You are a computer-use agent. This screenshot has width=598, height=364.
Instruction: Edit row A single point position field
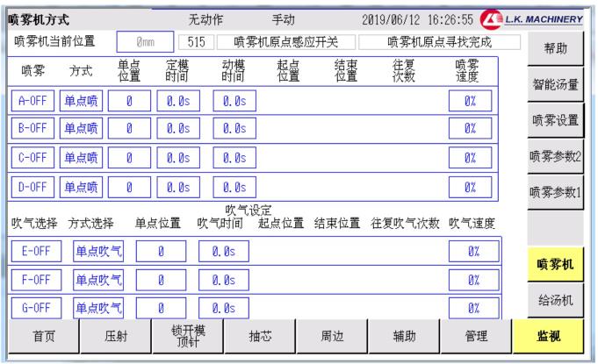tap(130, 101)
